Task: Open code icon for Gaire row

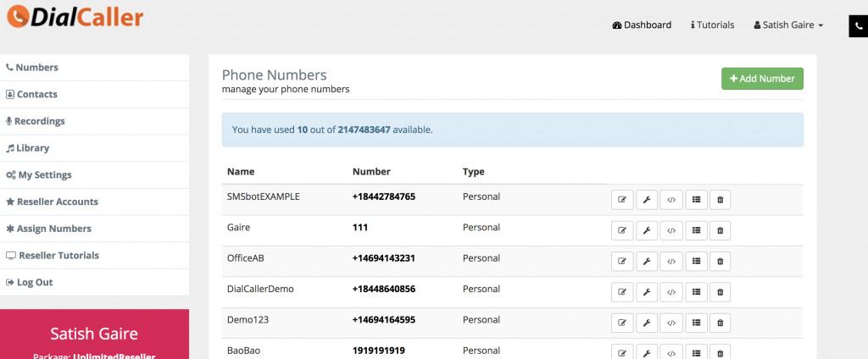Action: [671, 230]
